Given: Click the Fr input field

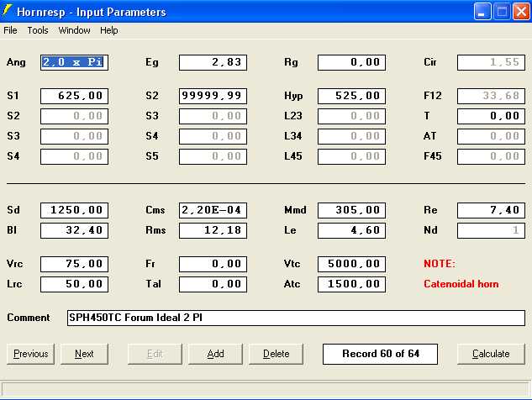Looking at the screenshot, I should click(213, 264).
